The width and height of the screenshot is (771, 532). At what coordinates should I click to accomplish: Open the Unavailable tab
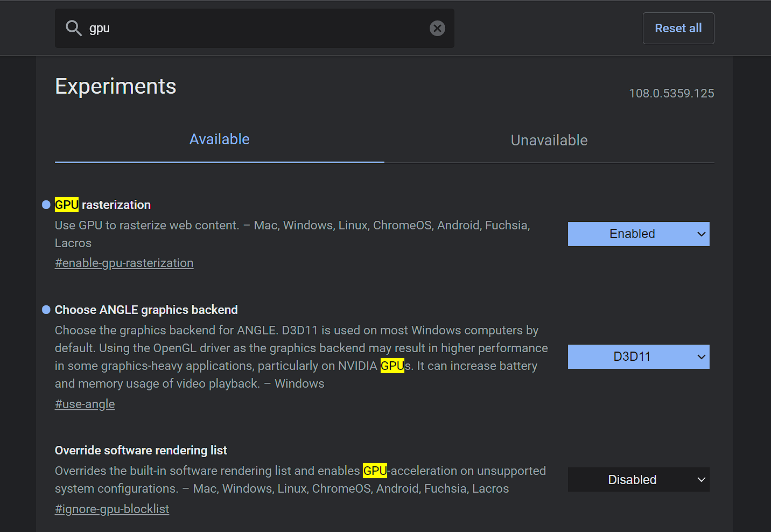(549, 141)
